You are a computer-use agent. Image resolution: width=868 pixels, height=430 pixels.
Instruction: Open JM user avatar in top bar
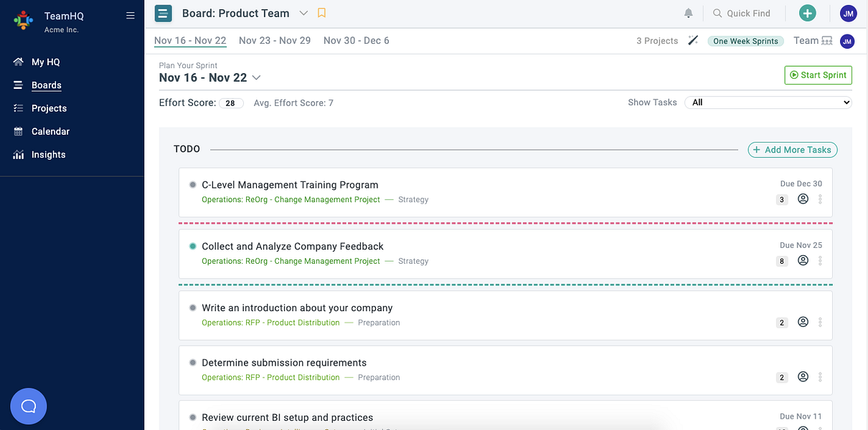click(848, 13)
